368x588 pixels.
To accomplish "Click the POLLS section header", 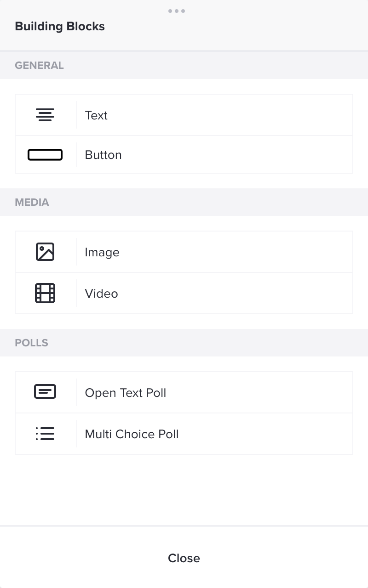I will tap(31, 343).
